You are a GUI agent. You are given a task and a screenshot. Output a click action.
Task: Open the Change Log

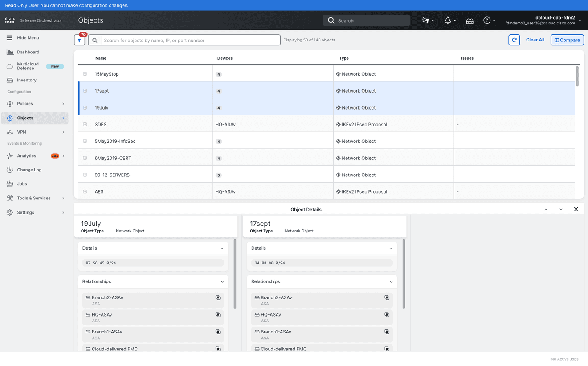click(x=29, y=170)
